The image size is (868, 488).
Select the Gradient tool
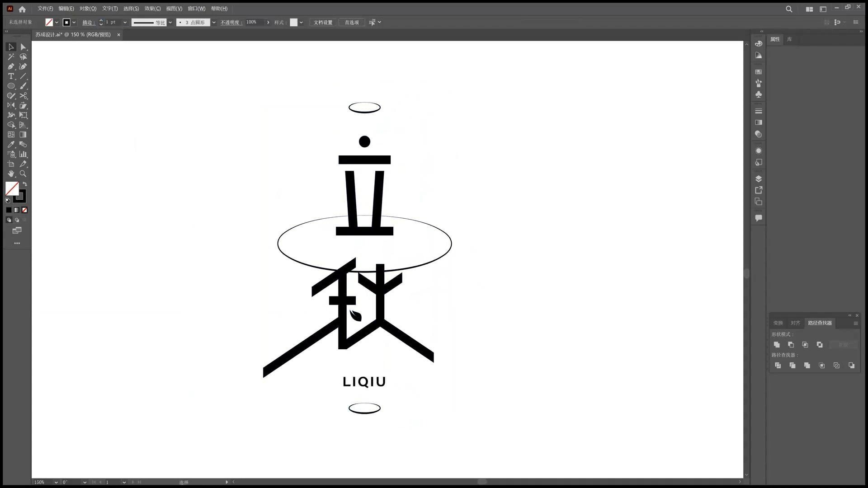coord(23,135)
